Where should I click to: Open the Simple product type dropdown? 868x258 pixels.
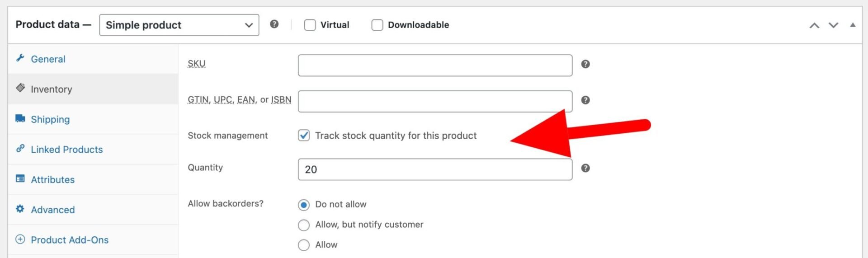(x=179, y=25)
